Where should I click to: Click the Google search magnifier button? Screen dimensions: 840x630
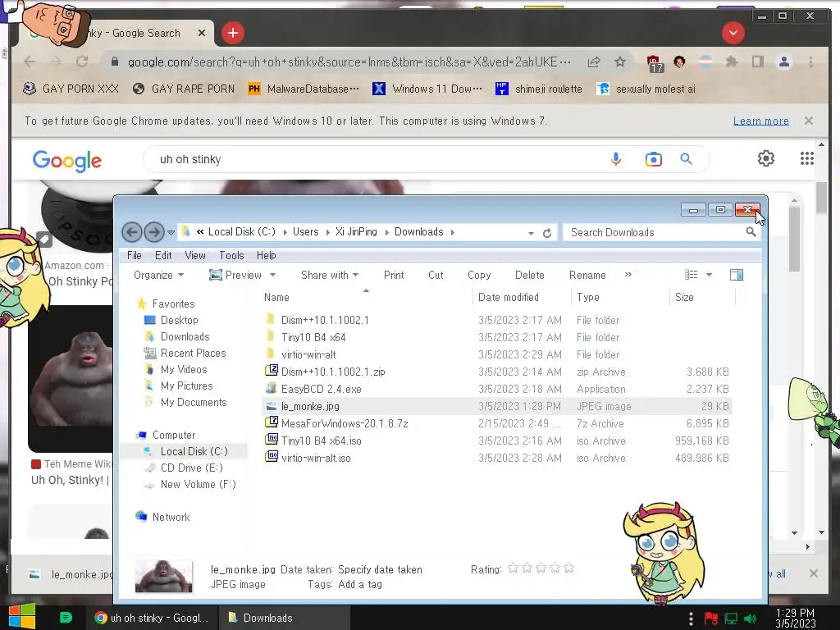click(686, 159)
